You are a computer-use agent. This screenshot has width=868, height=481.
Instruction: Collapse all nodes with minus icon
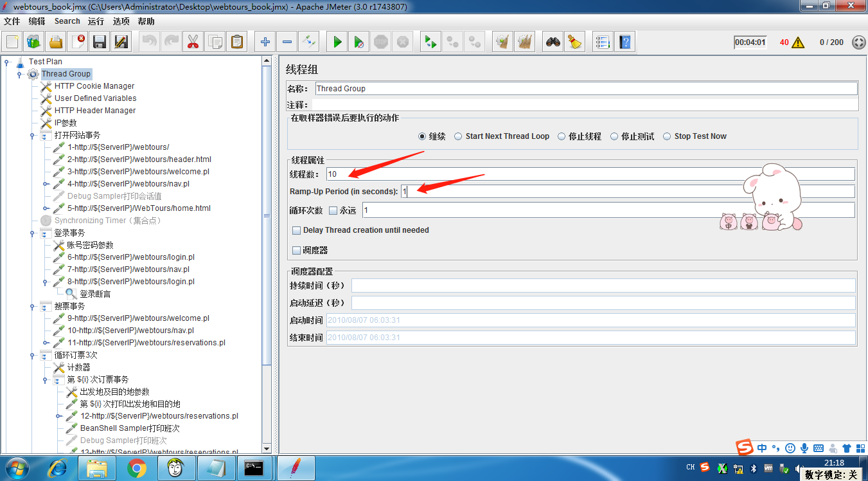click(287, 42)
